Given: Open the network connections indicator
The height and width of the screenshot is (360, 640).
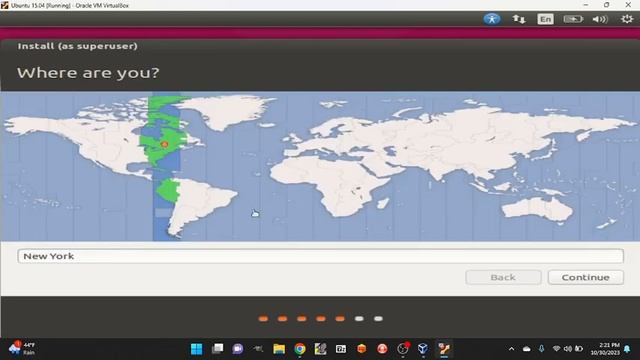Looking at the screenshot, I should point(519,19).
